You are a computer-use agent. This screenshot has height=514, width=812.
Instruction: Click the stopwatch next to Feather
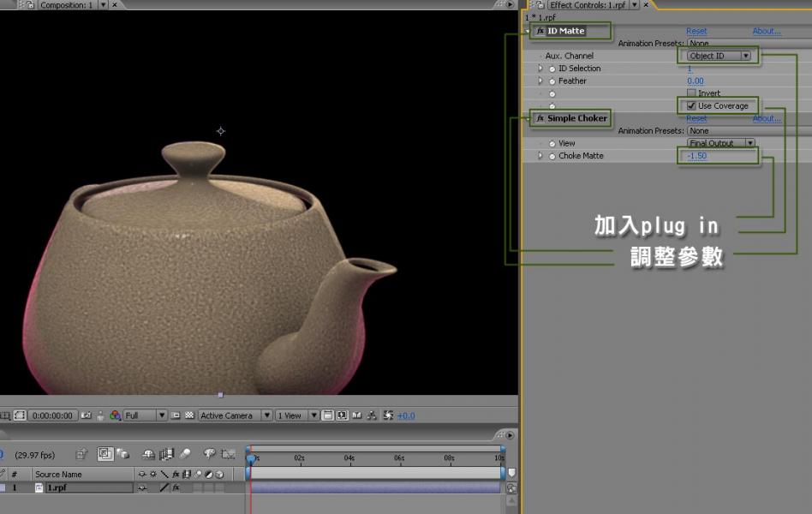point(552,81)
